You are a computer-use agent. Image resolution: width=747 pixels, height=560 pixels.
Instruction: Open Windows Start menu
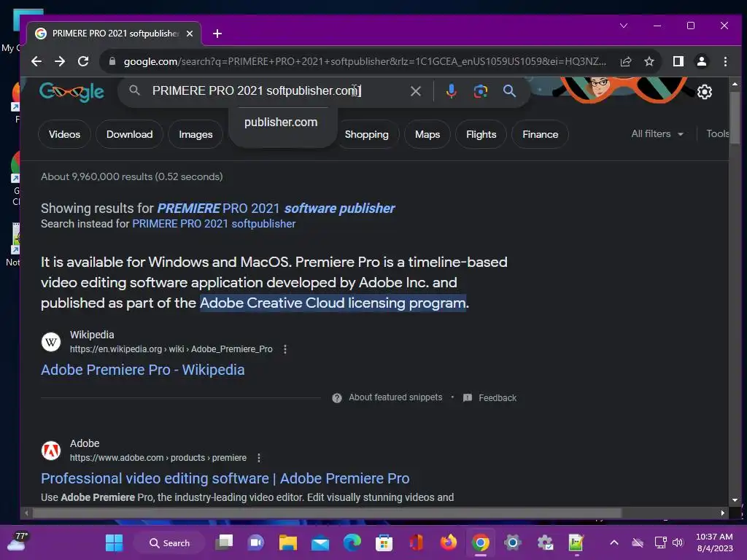pos(114,542)
